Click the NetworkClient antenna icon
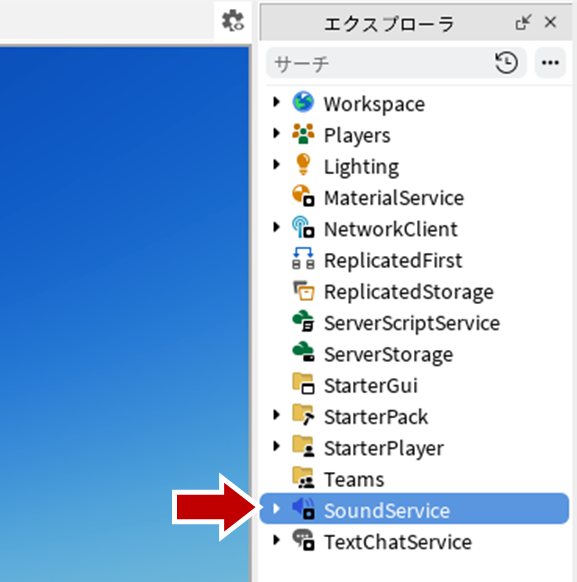Screen dimensions: 577x582 [303, 227]
